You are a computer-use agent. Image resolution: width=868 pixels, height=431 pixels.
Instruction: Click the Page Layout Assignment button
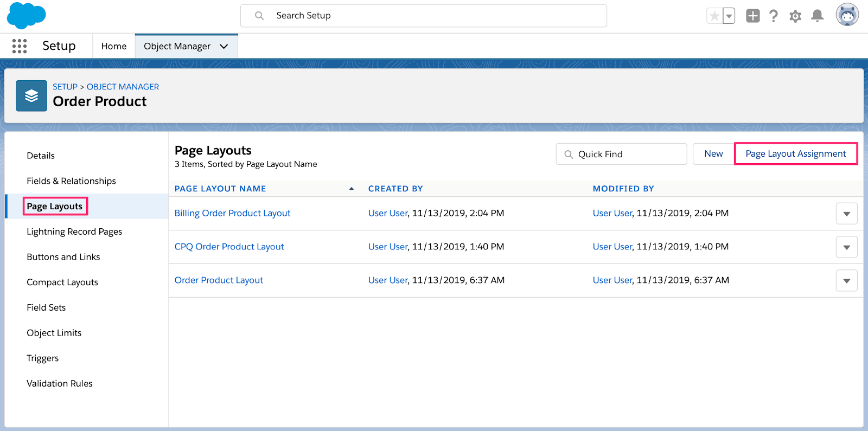pos(796,154)
